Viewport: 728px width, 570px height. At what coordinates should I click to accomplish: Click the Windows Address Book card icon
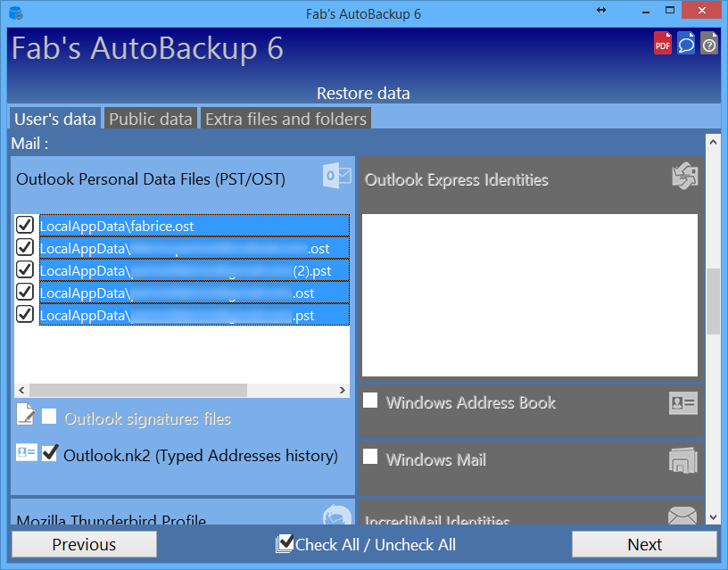(683, 403)
